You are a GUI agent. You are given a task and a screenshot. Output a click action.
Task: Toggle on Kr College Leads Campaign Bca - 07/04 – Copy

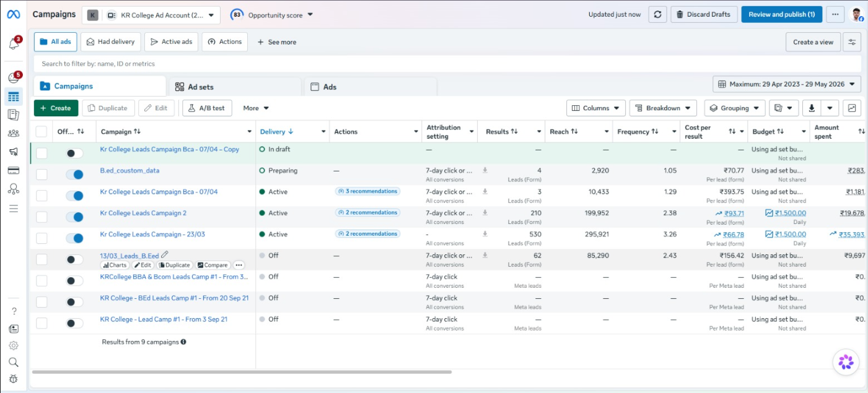(x=74, y=153)
